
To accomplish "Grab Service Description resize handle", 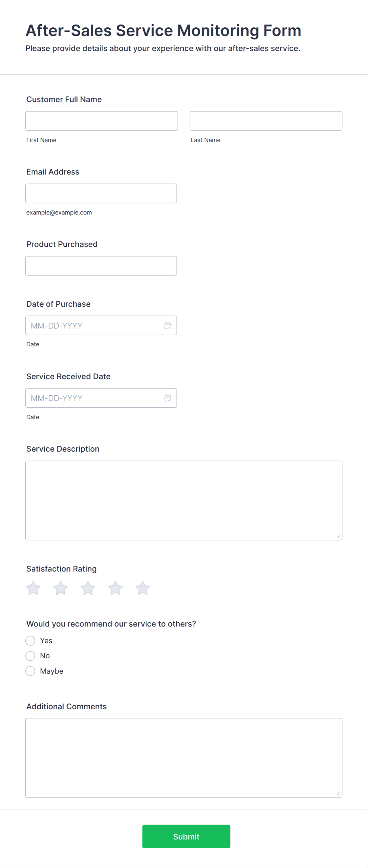I will tap(338, 536).
